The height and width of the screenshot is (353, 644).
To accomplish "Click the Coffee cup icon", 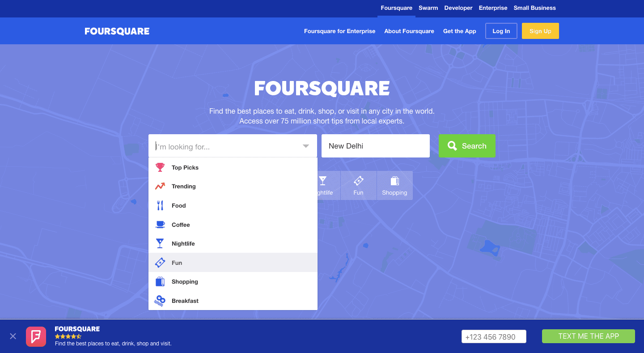I will point(160,225).
